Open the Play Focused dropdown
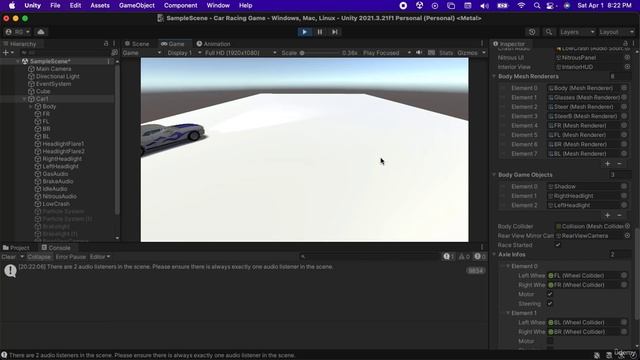 point(387,53)
